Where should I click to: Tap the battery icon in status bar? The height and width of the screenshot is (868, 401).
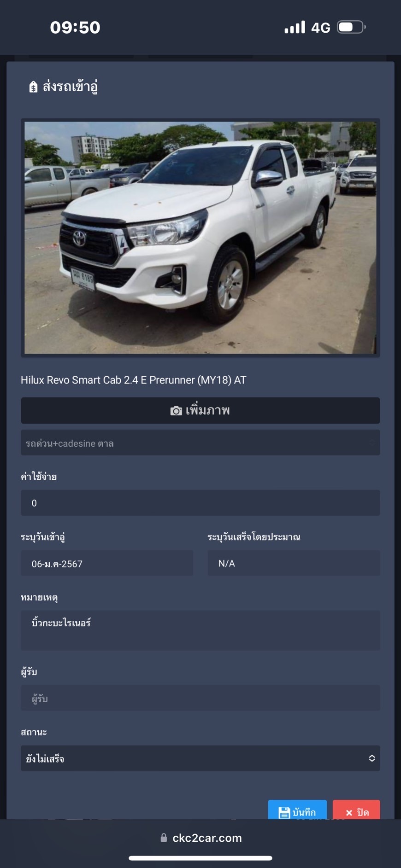[352, 27]
